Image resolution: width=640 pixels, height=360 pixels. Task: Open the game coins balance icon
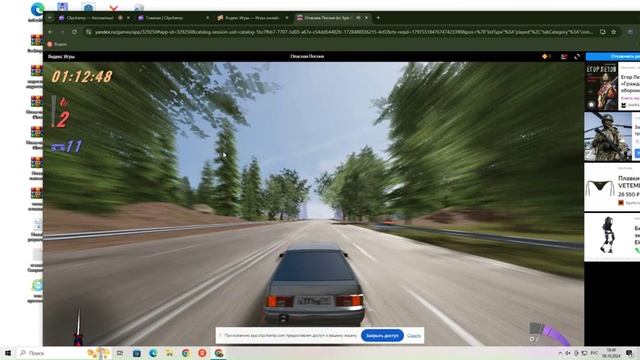(546, 57)
